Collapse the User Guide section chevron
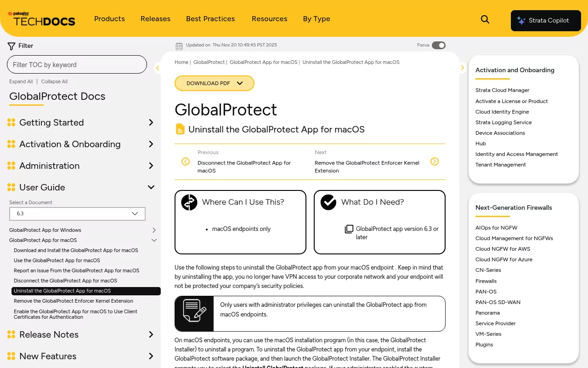 (x=151, y=187)
